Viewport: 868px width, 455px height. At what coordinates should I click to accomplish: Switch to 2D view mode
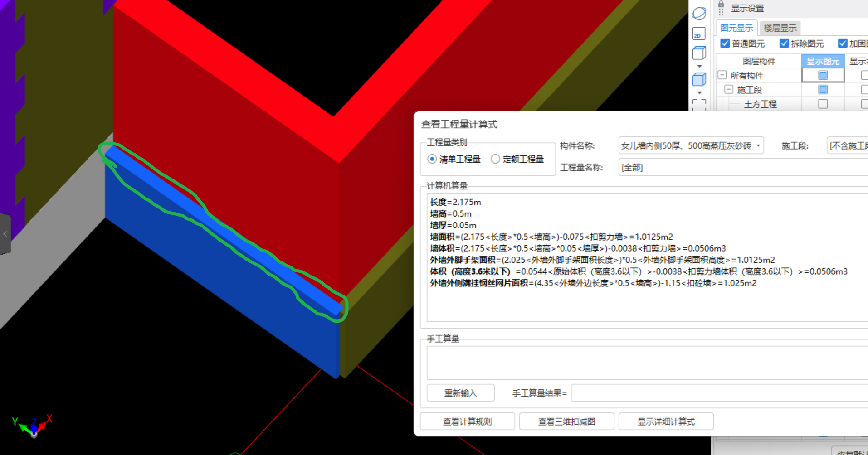tap(698, 34)
